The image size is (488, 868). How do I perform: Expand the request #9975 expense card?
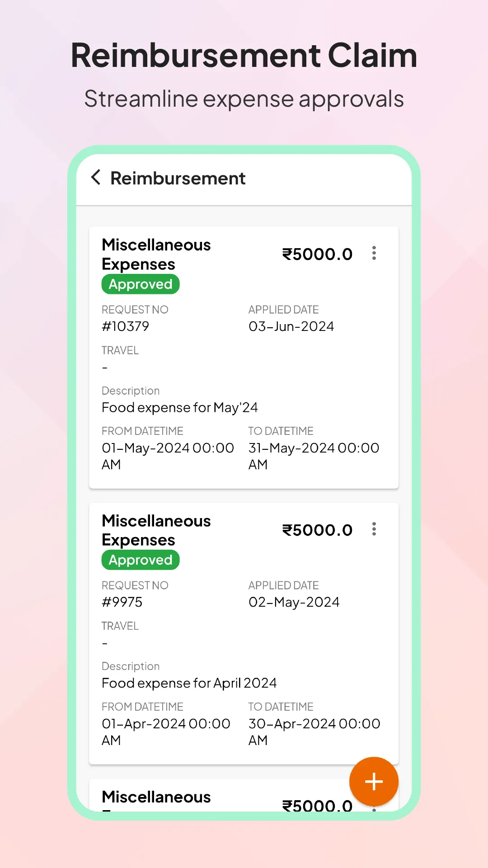point(244,633)
